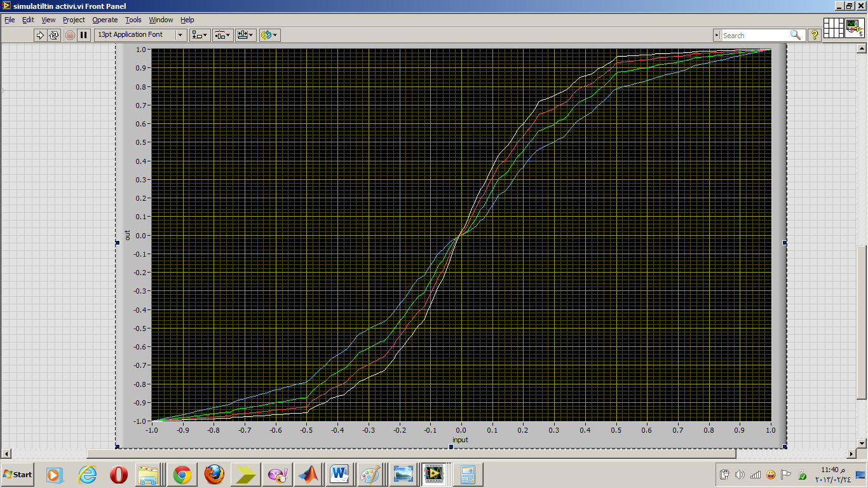Click the scroll down arrow
The height and width of the screenshot is (488, 868).
(x=861, y=444)
